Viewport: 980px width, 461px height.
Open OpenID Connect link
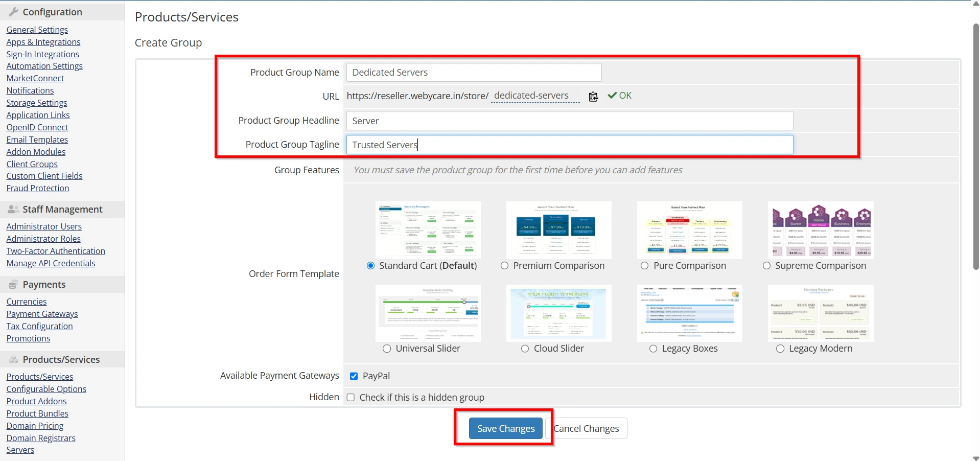click(x=37, y=127)
